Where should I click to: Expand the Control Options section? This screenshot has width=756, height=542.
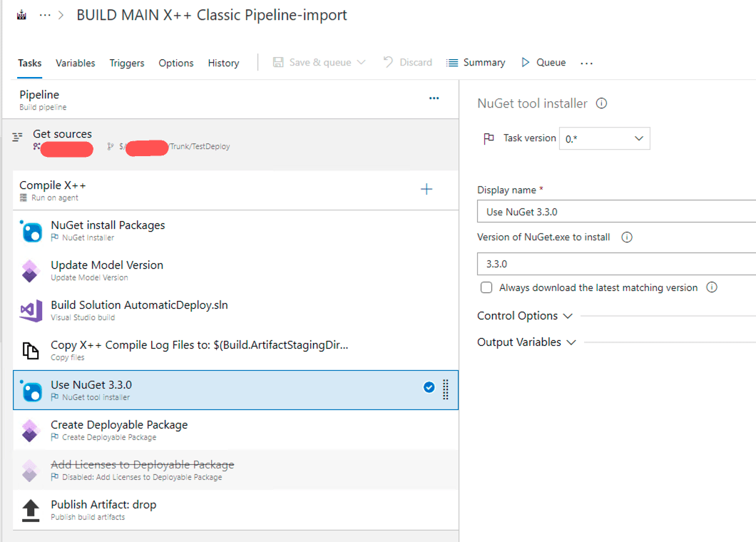pos(525,316)
